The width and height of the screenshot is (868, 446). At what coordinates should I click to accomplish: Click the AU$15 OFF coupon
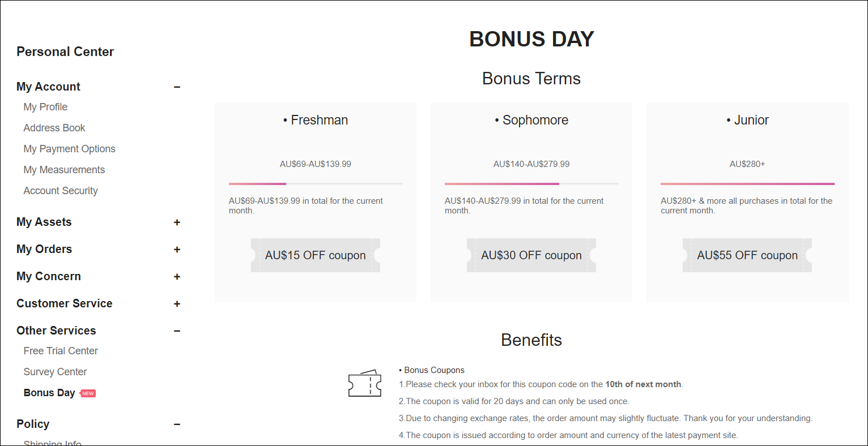click(316, 255)
